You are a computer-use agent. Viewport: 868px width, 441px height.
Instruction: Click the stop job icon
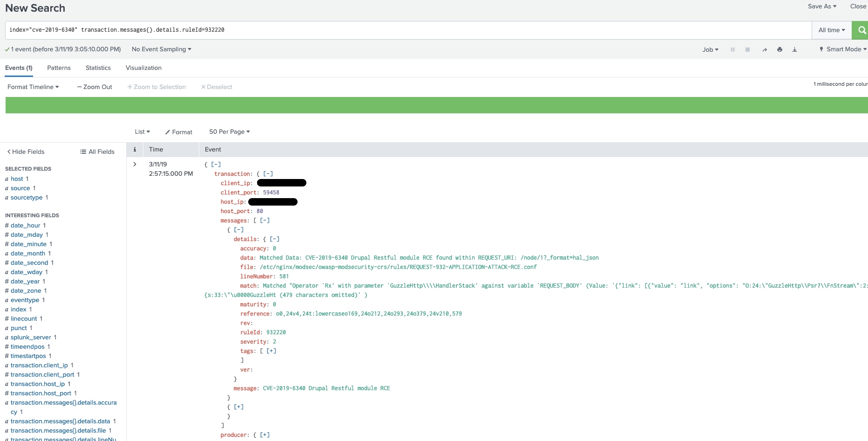(x=747, y=49)
